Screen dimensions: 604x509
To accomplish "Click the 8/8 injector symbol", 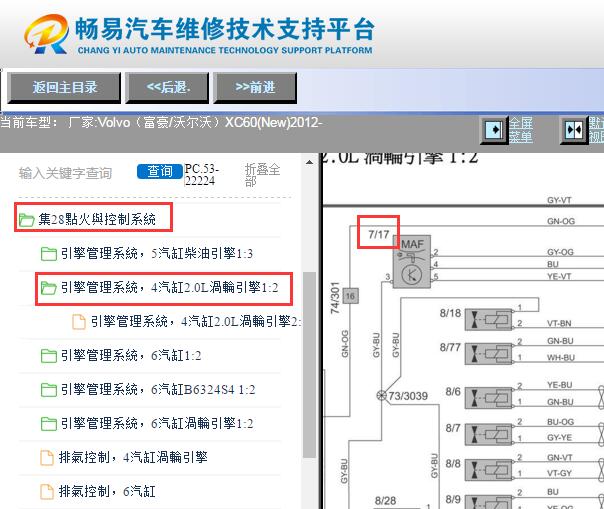I will coord(488,470).
